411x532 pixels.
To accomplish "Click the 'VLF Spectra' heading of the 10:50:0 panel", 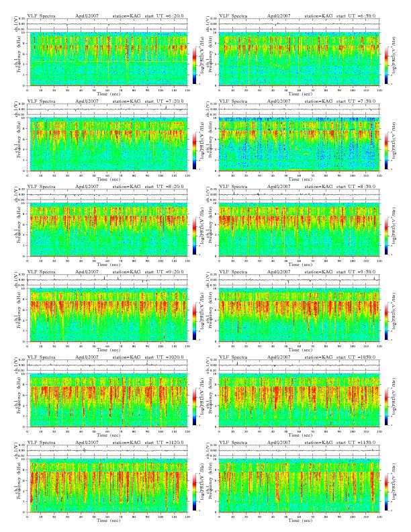I will [233, 357].
